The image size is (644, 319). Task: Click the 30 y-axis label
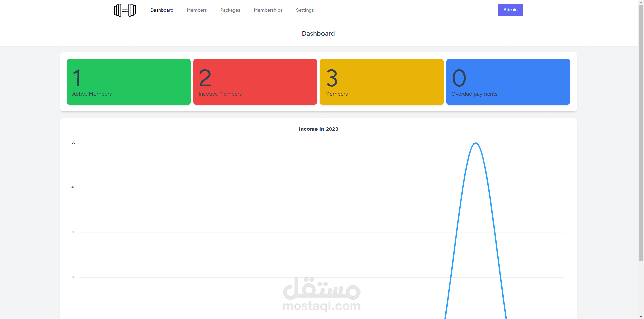(x=73, y=232)
